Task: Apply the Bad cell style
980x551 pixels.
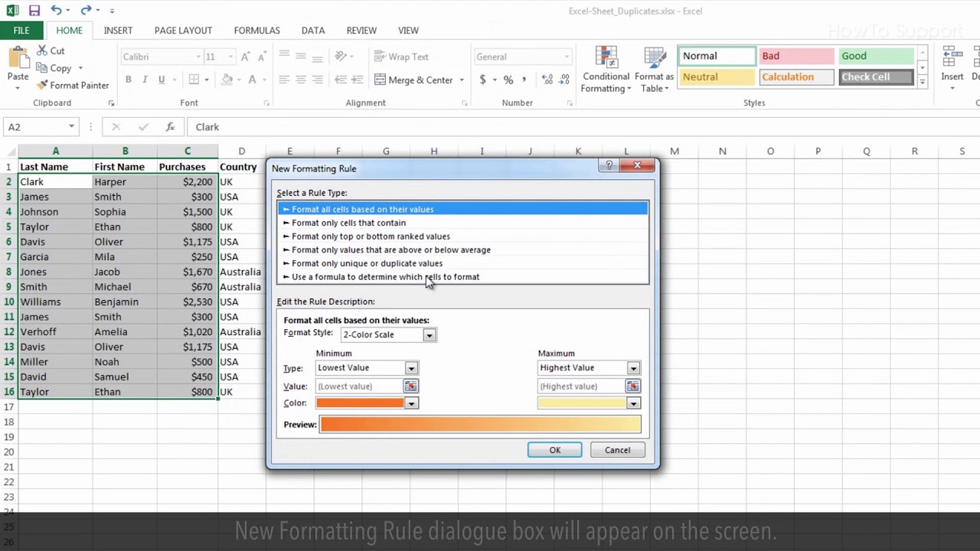Action: point(796,56)
